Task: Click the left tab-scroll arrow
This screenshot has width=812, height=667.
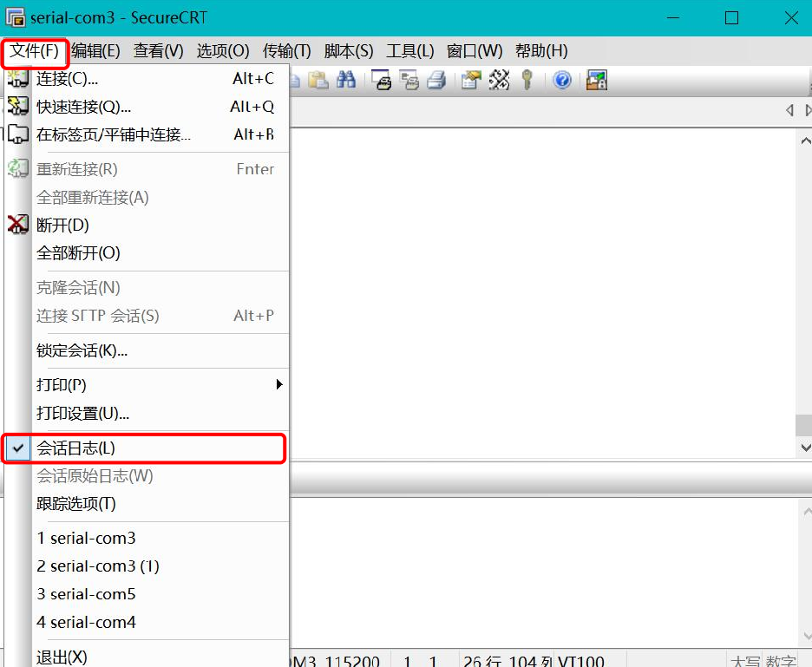Action: coord(789,110)
